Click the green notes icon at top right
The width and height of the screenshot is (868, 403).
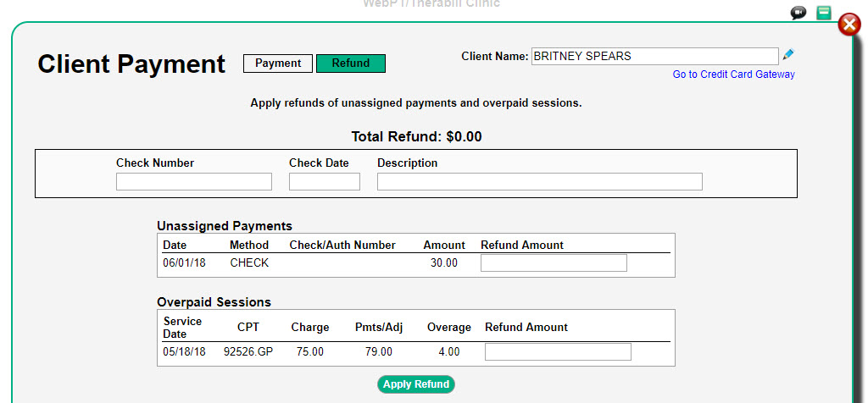pyautogui.click(x=824, y=13)
